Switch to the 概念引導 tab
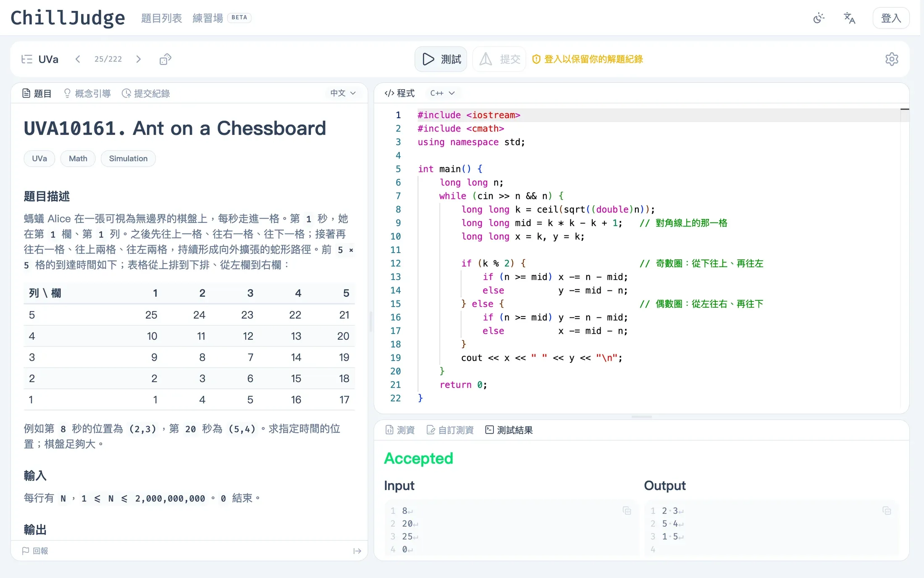Image resolution: width=924 pixels, height=578 pixels. point(87,93)
